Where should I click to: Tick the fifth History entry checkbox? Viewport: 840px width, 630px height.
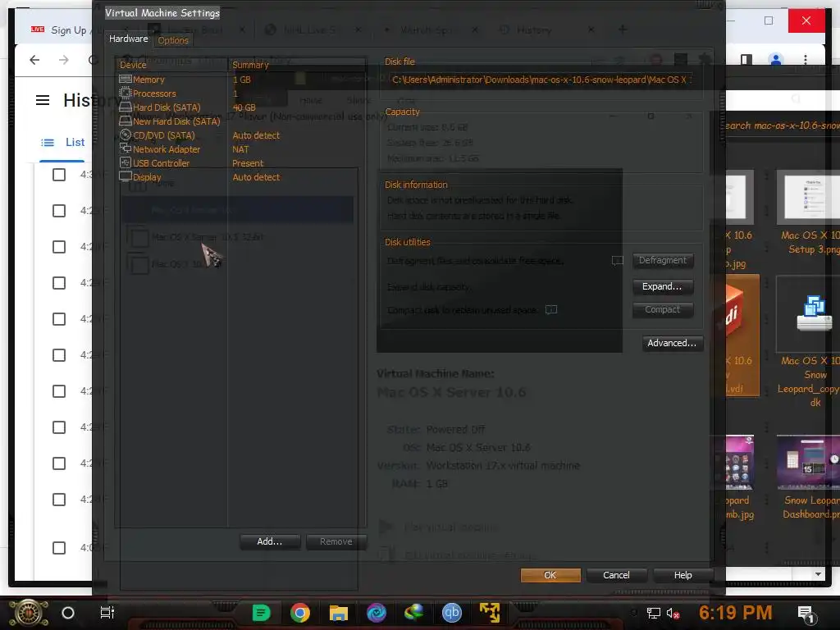point(59,319)
